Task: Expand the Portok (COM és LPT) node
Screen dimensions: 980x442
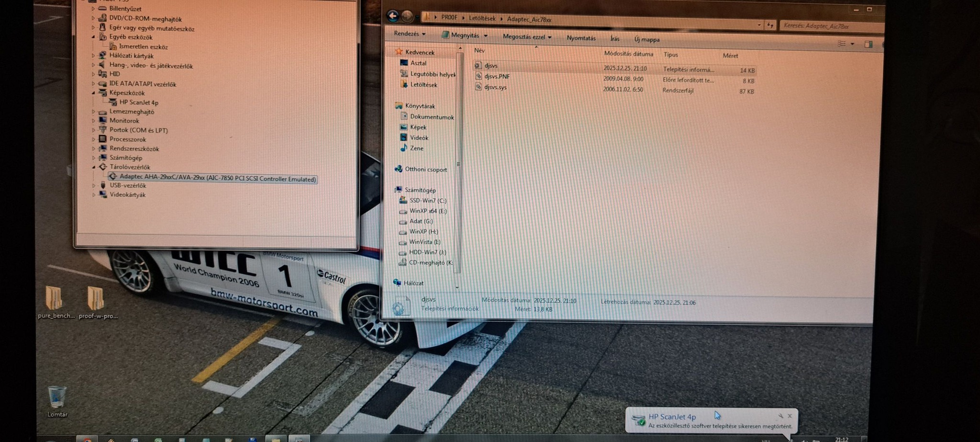Action: 93,130
